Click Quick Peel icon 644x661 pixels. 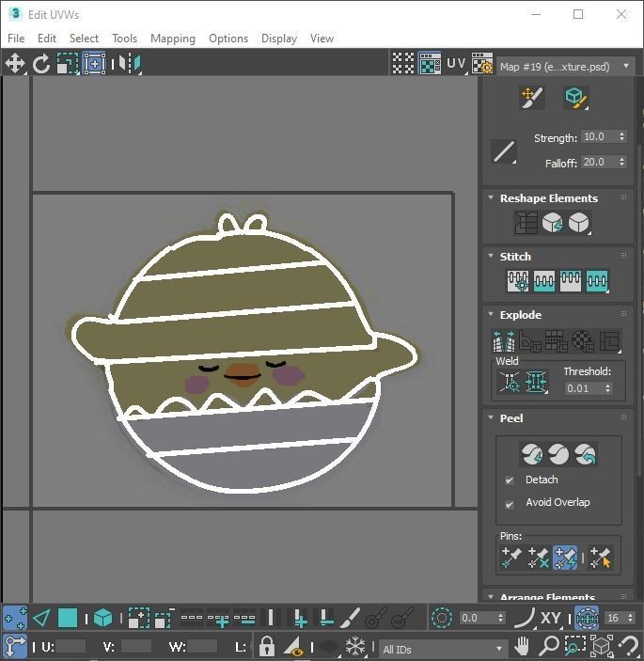531,454
